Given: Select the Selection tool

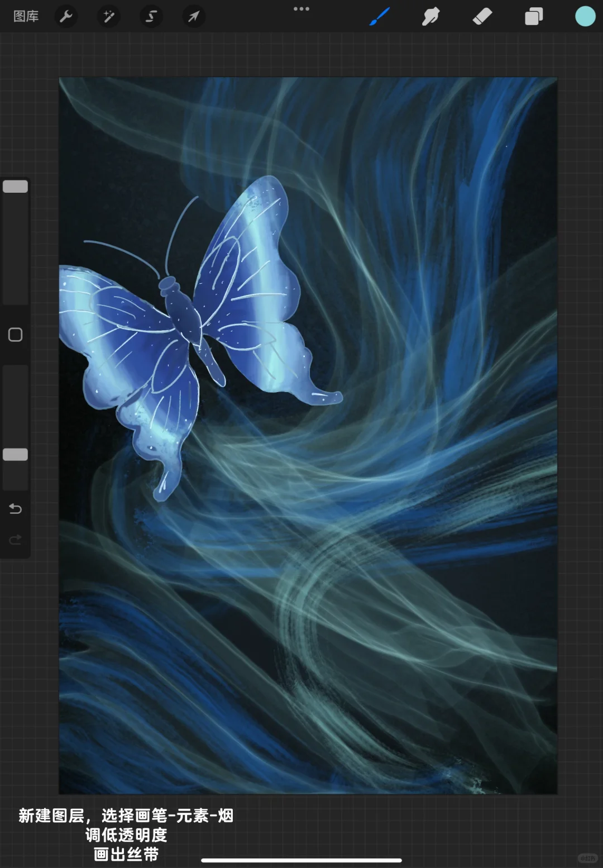Looking at the screenshot, I should 151,16.
